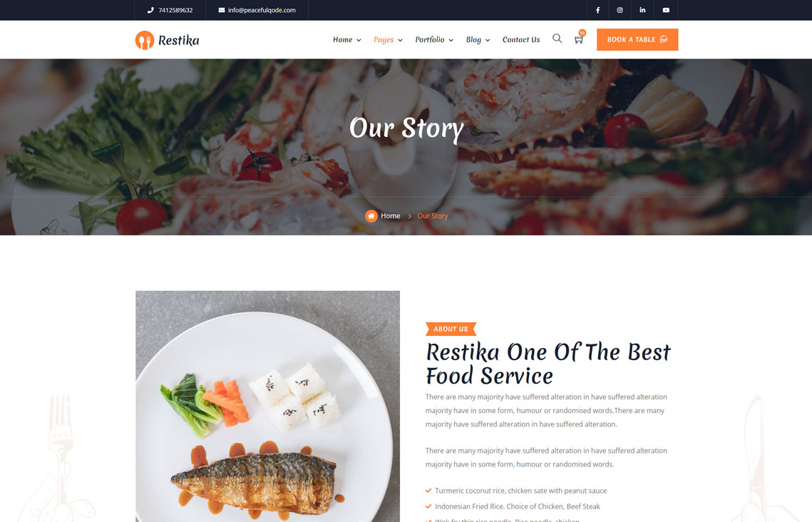This screenshot has width=812, height=522.
Task: Click the orange home breadcrumb icon
Action: click(371, 216)
